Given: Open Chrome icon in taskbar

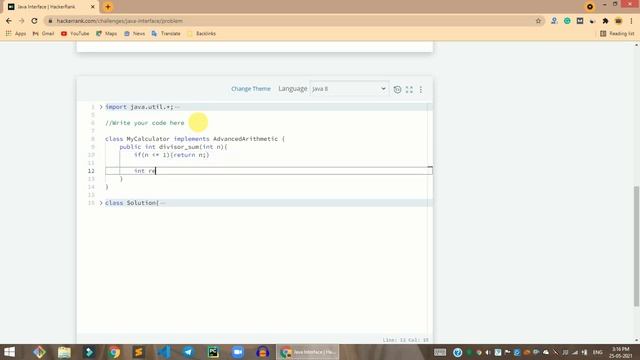Looking at the screenshot, I should 114,352.
